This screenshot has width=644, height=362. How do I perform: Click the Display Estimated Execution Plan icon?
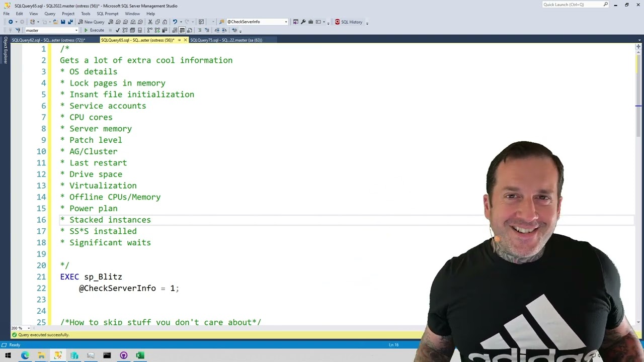tap(125, 30)
